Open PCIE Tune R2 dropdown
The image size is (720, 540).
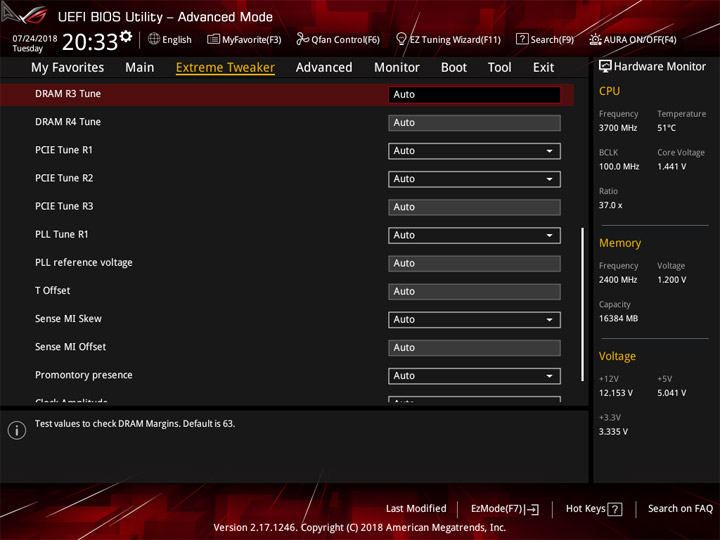pyautogui.click(x=474, y=179)
